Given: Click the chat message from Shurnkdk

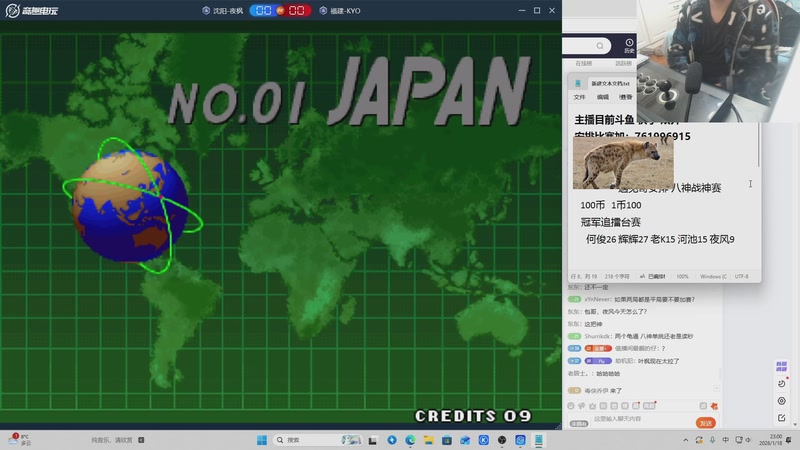Looking at the screenshot, I should (631, 336).
